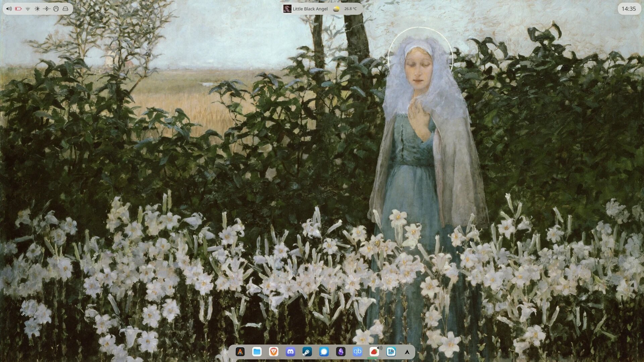Screen dimensions: 644x362
Task: Click the album art thumbnail in top panel
Action: pos(287,9)
